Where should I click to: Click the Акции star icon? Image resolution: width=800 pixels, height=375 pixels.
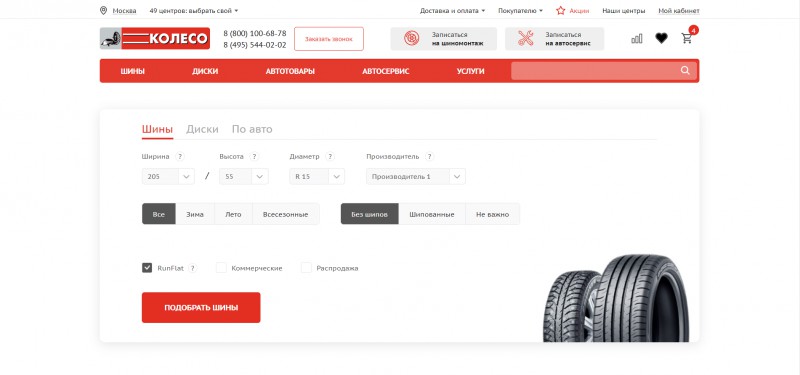[561, 10]
